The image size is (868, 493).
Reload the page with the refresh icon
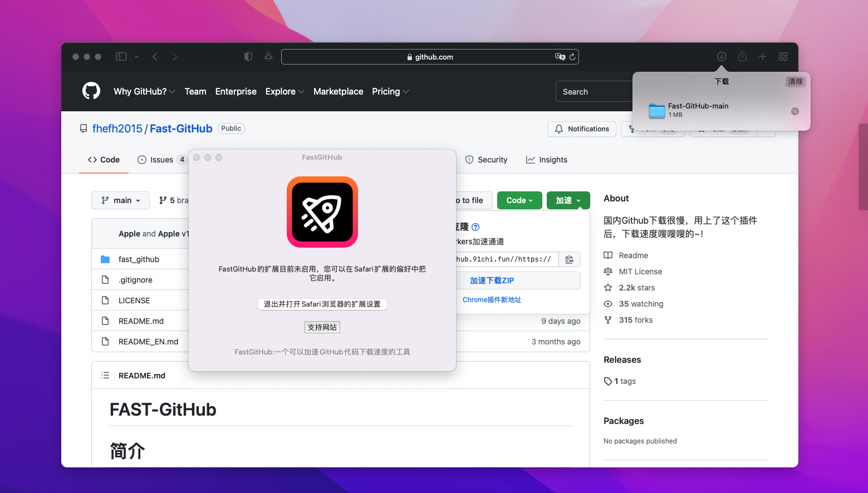(572, 57)
